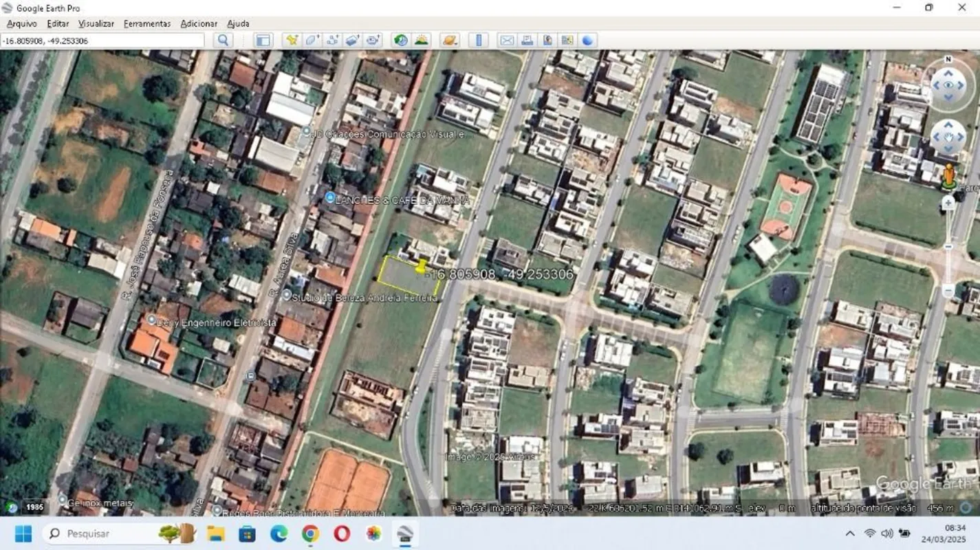The width and height of the screenshot is (980, 550).
Task: Open the Arquivo menu
Action: (x=21, y=23)
